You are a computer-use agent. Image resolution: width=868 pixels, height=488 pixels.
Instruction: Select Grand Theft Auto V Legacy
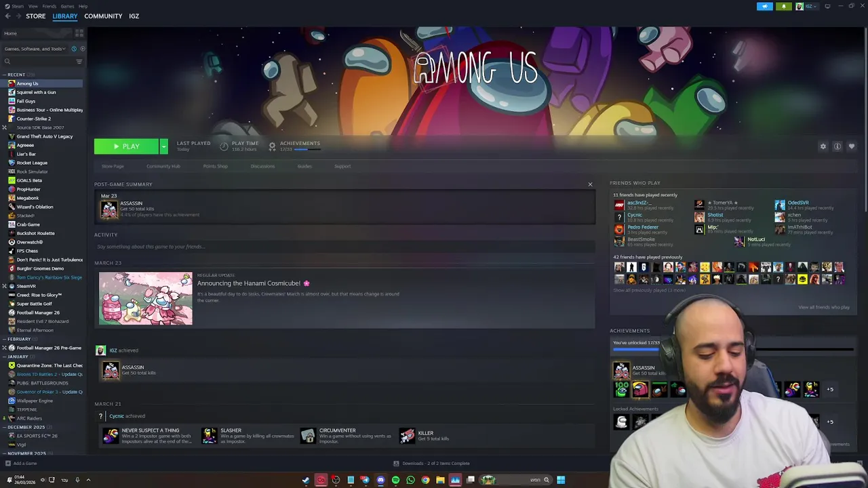click(44, 136)
